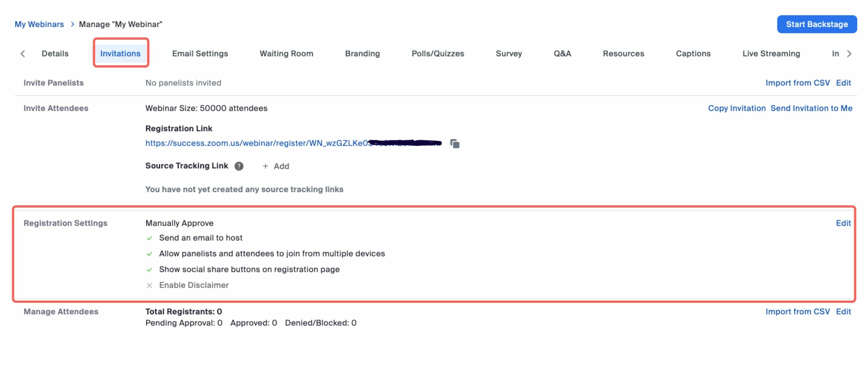Import panelists from CSV
Viewport: 868px width, 378px height.
(x=797, y=83)
